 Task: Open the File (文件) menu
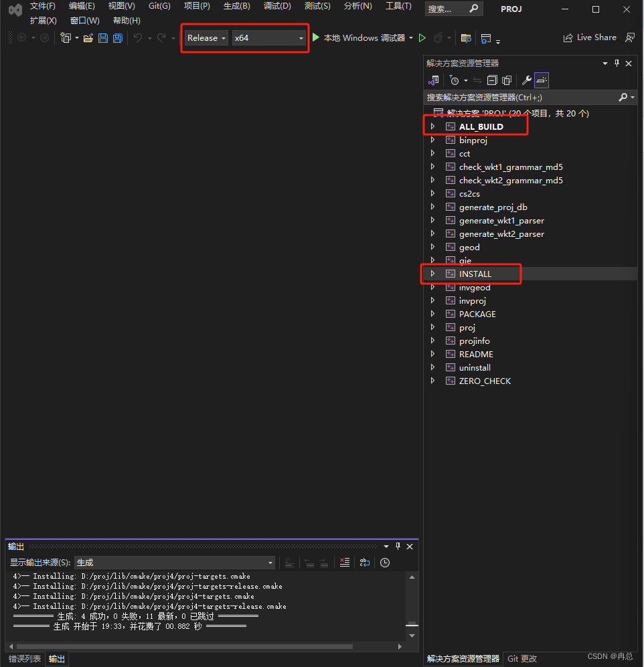point(43,6)
